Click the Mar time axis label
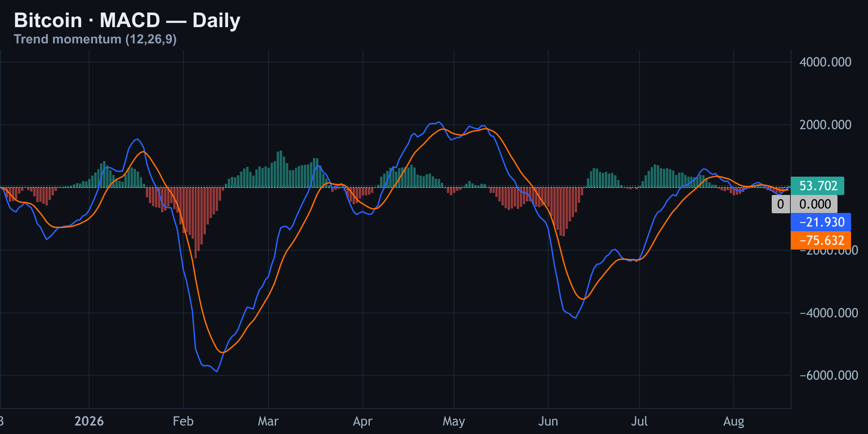Viewport: 868px width, 434px height. coord(268,421)
